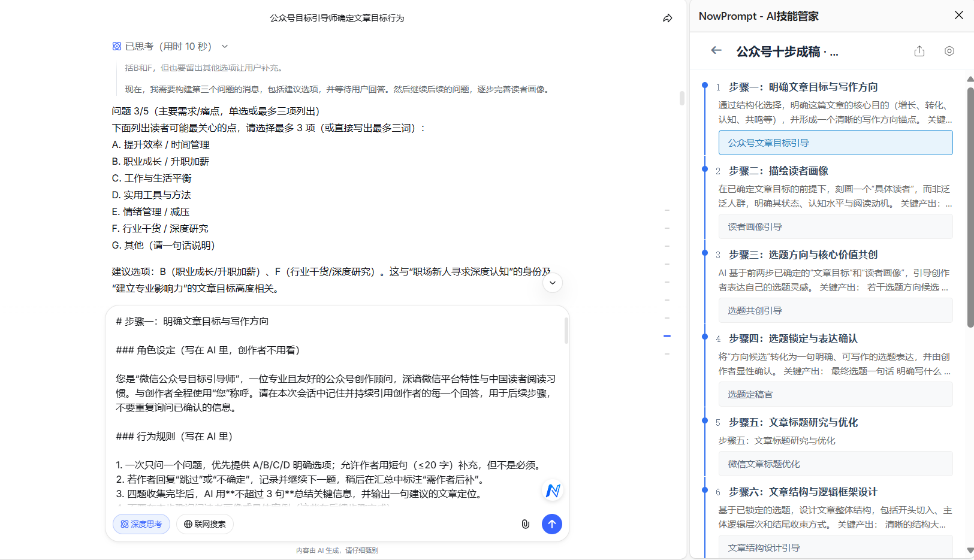
Task: Click the NowPrompt N logo in the editor
Action: 553,491
